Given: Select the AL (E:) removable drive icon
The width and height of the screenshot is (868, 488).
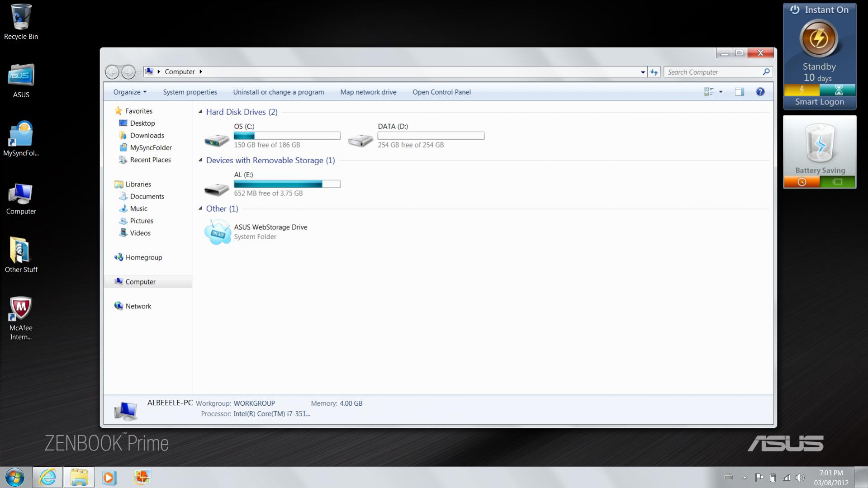Looking at the screenshot, I should click(217, 189).
